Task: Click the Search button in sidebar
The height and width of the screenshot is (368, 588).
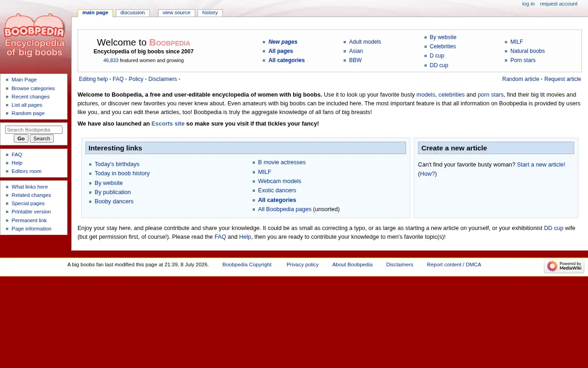Action: point(42,138)
